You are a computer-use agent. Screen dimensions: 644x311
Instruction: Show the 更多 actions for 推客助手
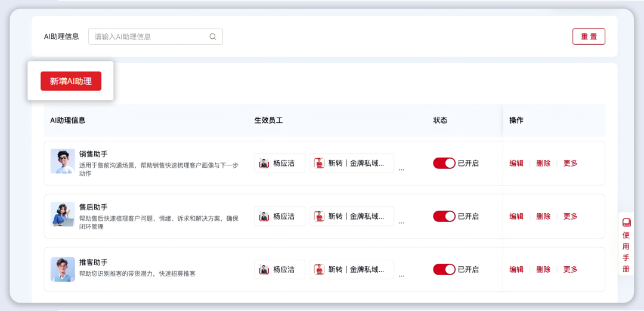pyautogui.click(x=570, y=269)
